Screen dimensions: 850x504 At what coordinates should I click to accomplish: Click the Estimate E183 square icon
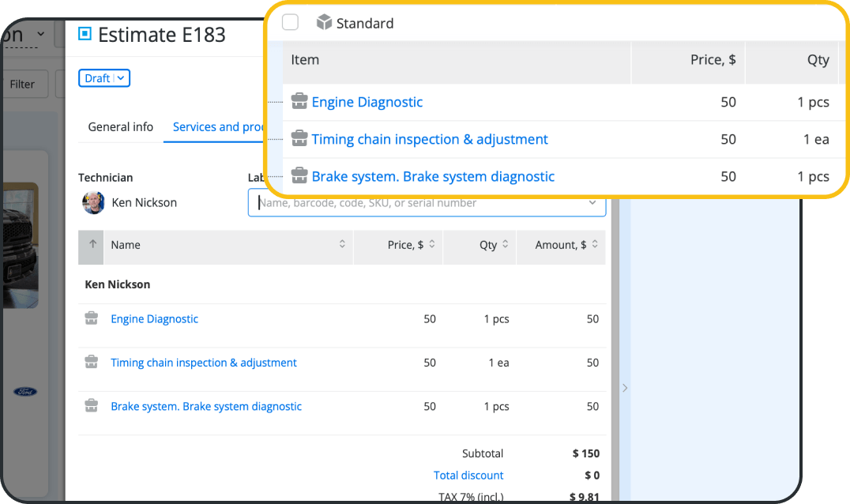[x=85, y=34]
